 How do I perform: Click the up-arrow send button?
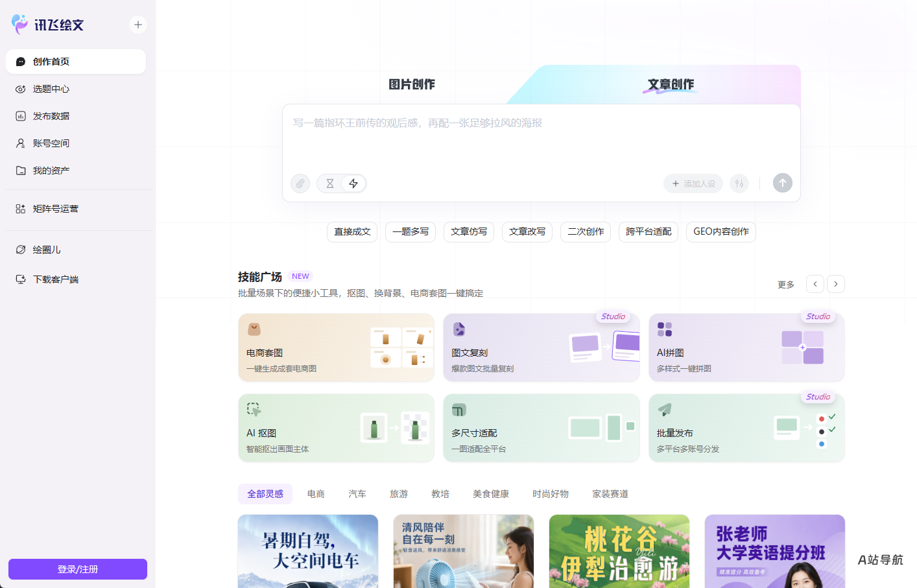coord(783,183)
